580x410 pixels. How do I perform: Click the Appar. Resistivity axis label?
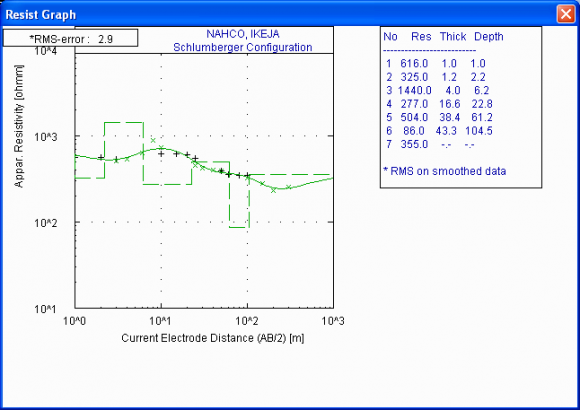[18, 126]
